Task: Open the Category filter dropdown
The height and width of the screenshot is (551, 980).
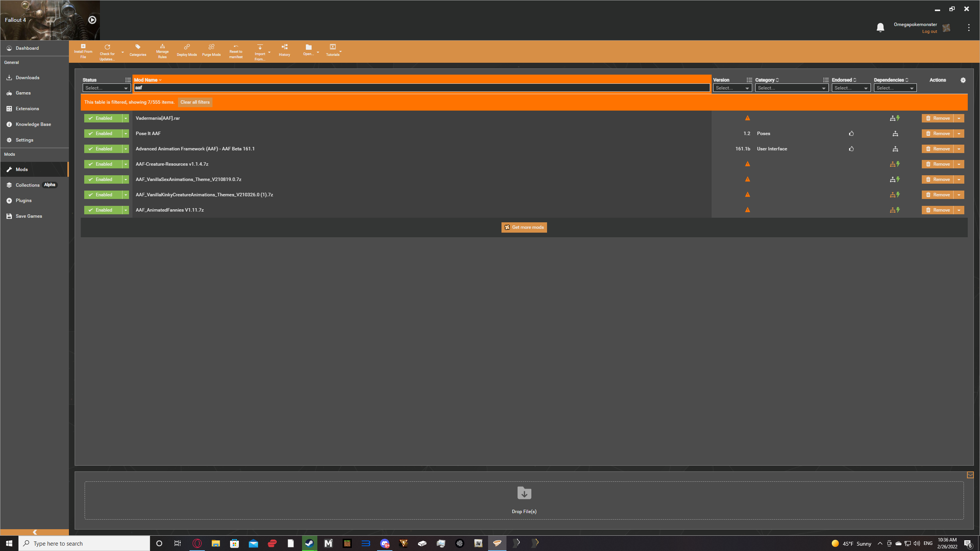Action: [792, 88]
